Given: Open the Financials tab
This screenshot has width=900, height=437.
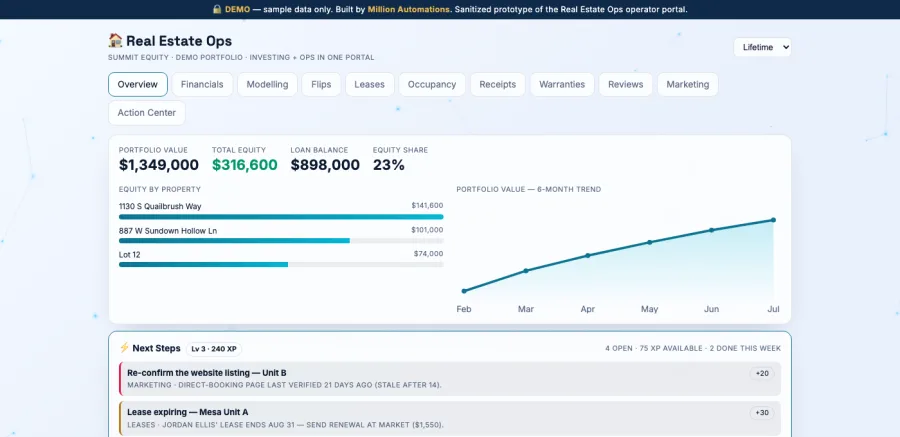Looking at the screenshot, I should click(x=202, y=84).
